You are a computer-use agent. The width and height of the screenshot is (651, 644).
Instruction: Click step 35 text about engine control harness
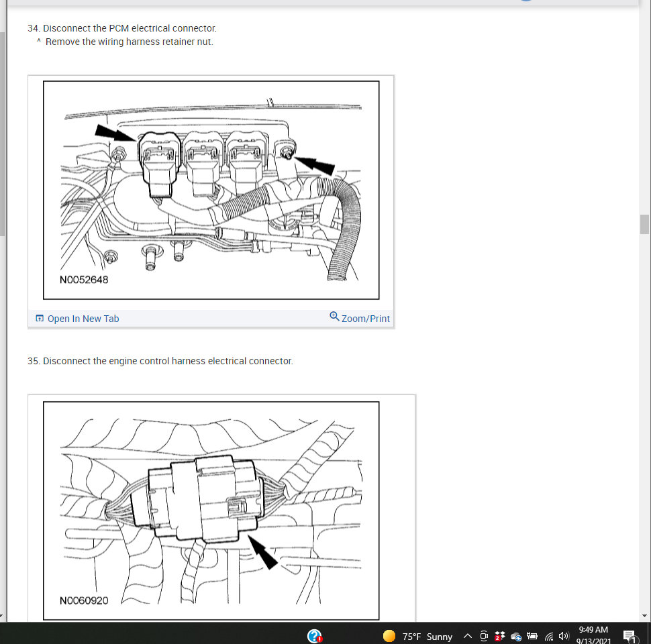pyautogui.click(x=160, y=361)
